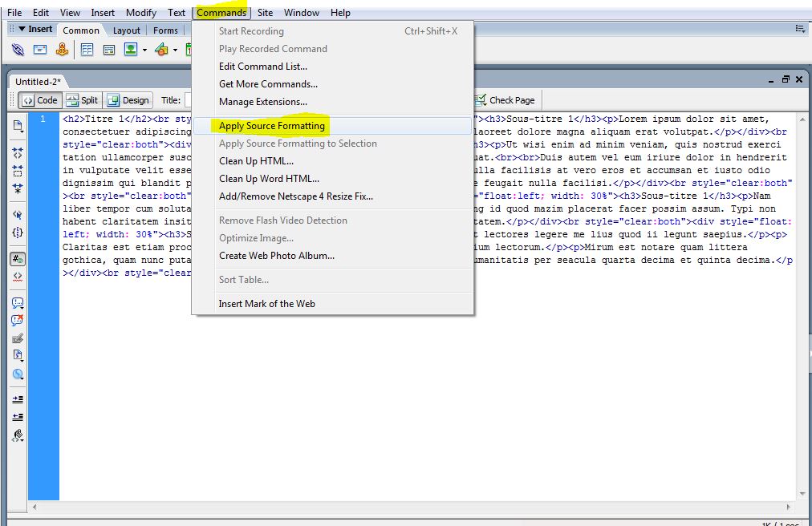This screenshot has width=812, height=526.
Task: Click the Insert Div Tag icon
Action: pyautogui.click(x=108, y=50)
